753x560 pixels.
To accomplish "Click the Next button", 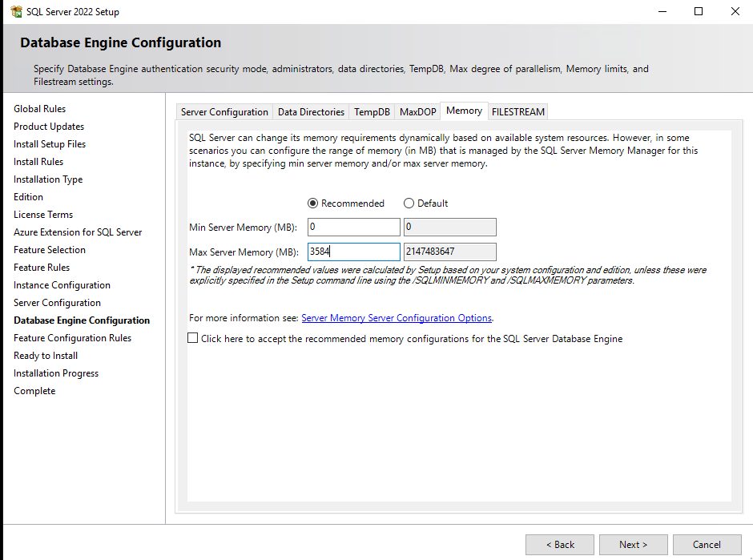I will [x=634, y=545].
